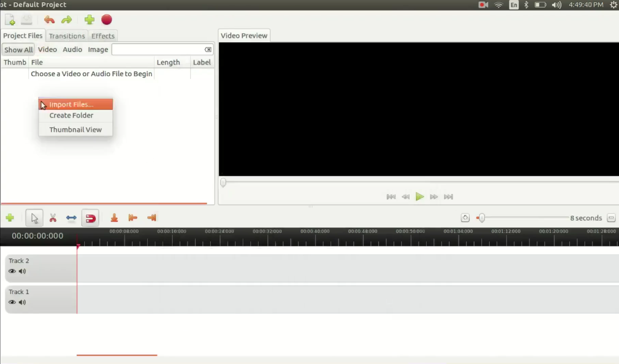Add a track with timeline green plus

[x=10, y=218]
